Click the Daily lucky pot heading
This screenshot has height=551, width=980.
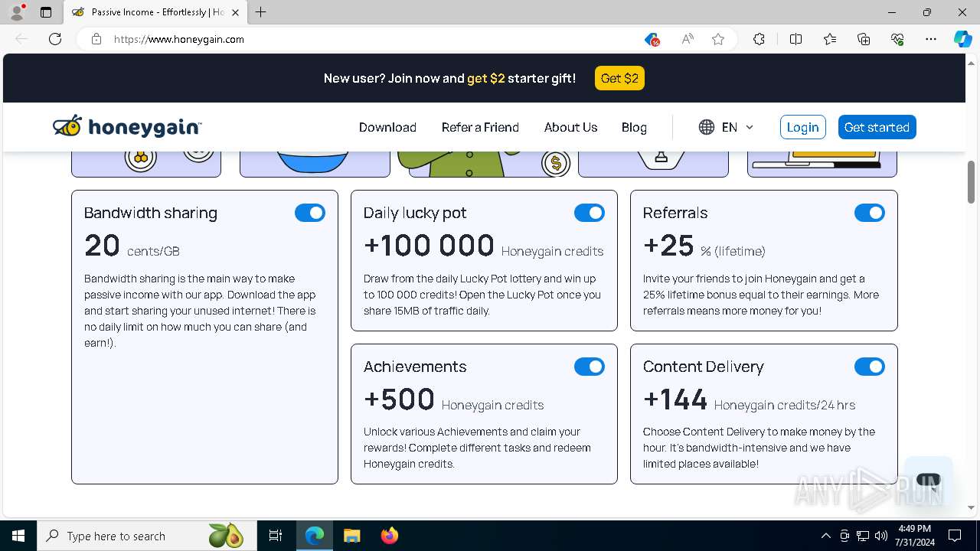click(x=415, y=213)
